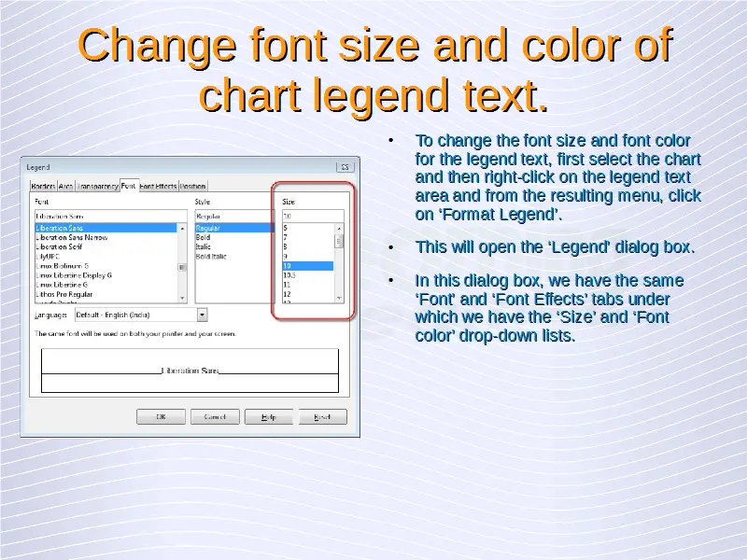Click the Size input field

pyautogui.click(x=312, y=216)
